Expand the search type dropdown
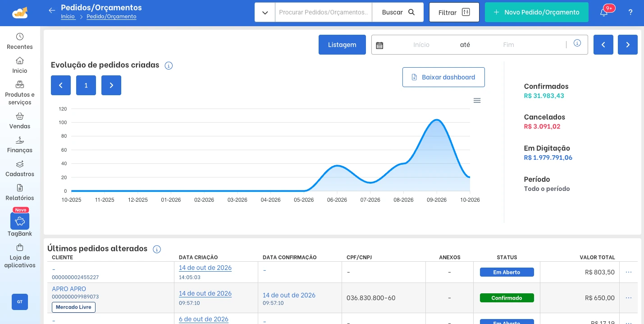The width and height of the screenshot is (644, 324). tap(265, 12)
